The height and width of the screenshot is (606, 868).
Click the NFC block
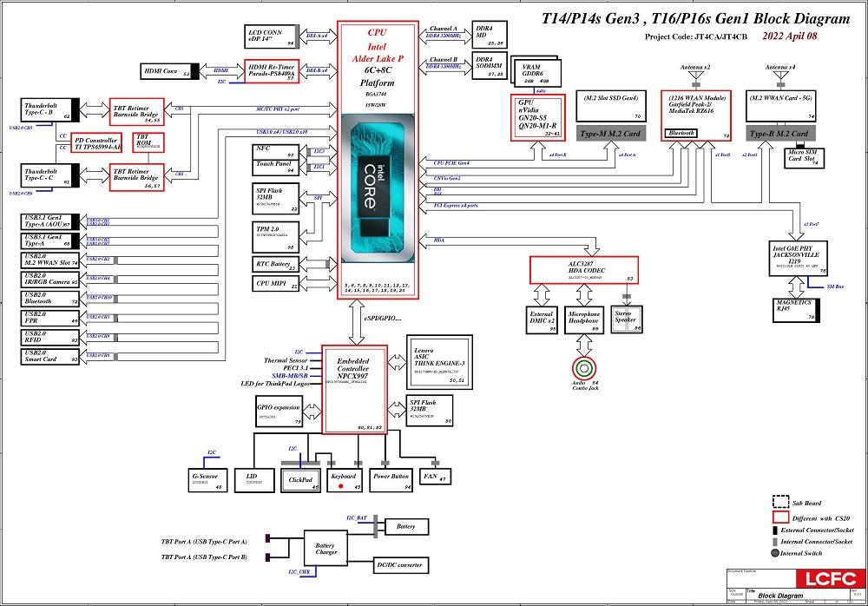tap(275, 152)
